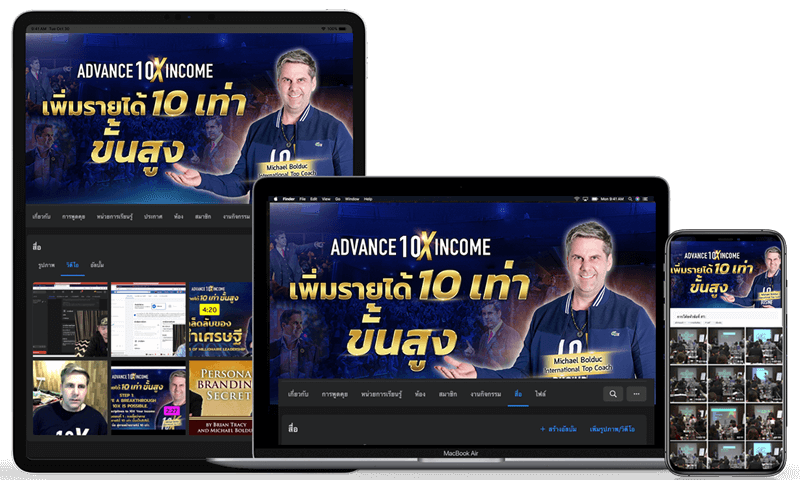The height and width of the screenshot is (480, 800).
Task: Open the 4:20 video thumbnail on tablet
Action: coord(220,319)
